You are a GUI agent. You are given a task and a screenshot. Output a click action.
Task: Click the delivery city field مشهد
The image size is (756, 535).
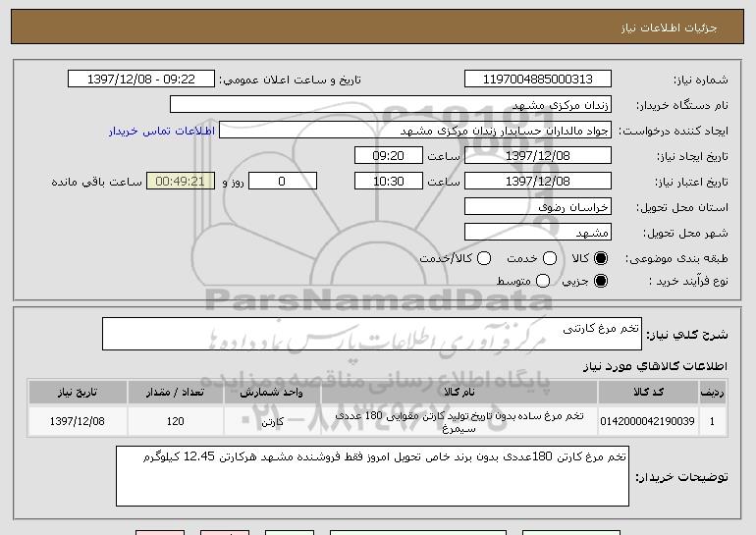538,233
